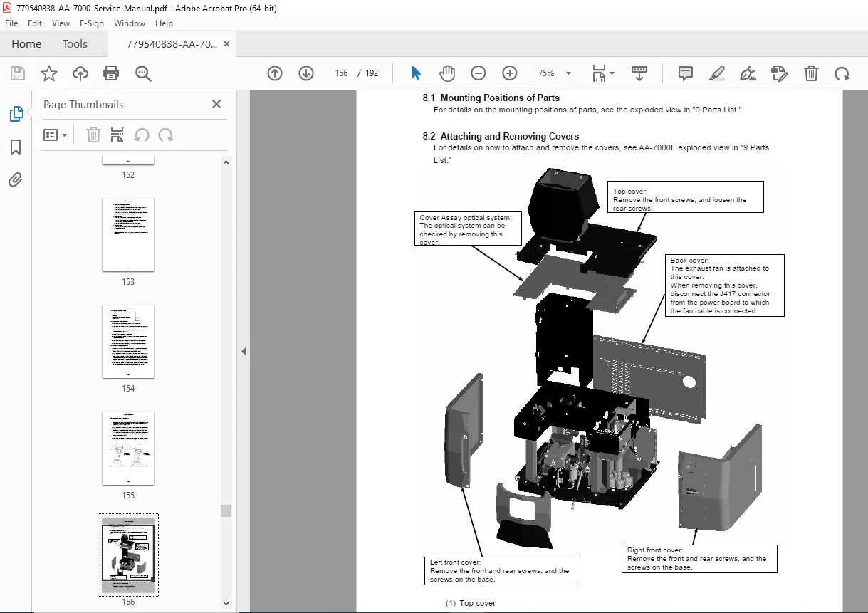Open fit page options icon
The height and width of the screenshot is (613, 868).
[x=599, y=73]
